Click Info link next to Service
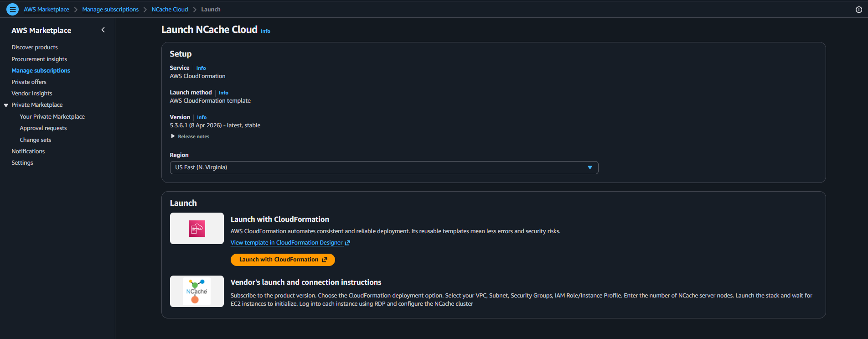 pos(201,68)
